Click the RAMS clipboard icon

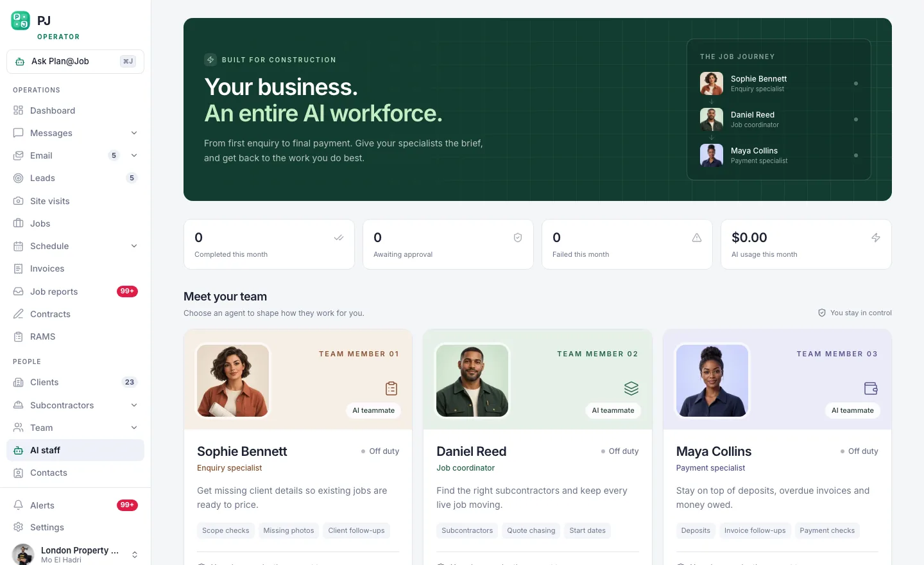(18, 336)
